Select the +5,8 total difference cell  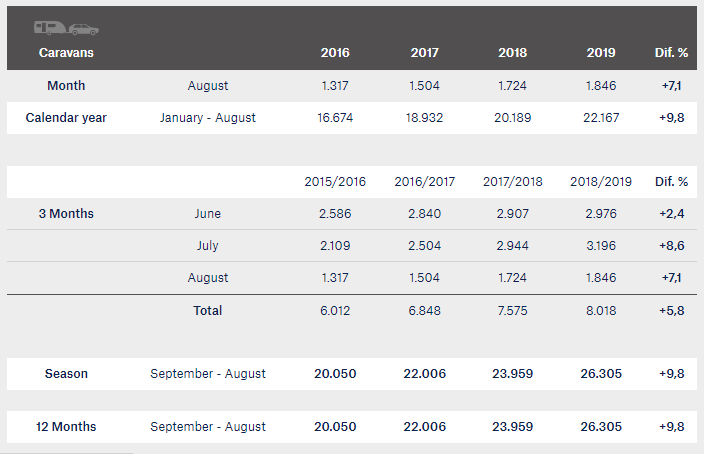pyautogui.click(x=671, y=310)
